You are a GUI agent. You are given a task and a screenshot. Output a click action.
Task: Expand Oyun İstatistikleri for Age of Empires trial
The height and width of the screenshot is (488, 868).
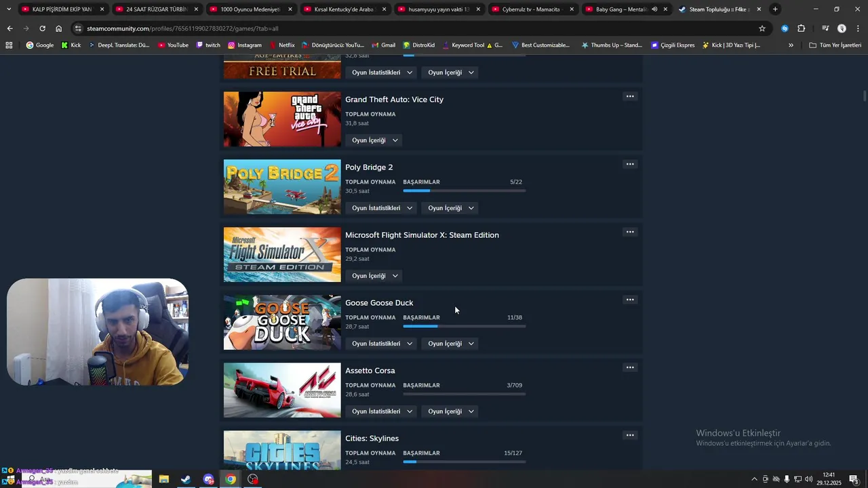pyautogui.click(x=382, y=73)
